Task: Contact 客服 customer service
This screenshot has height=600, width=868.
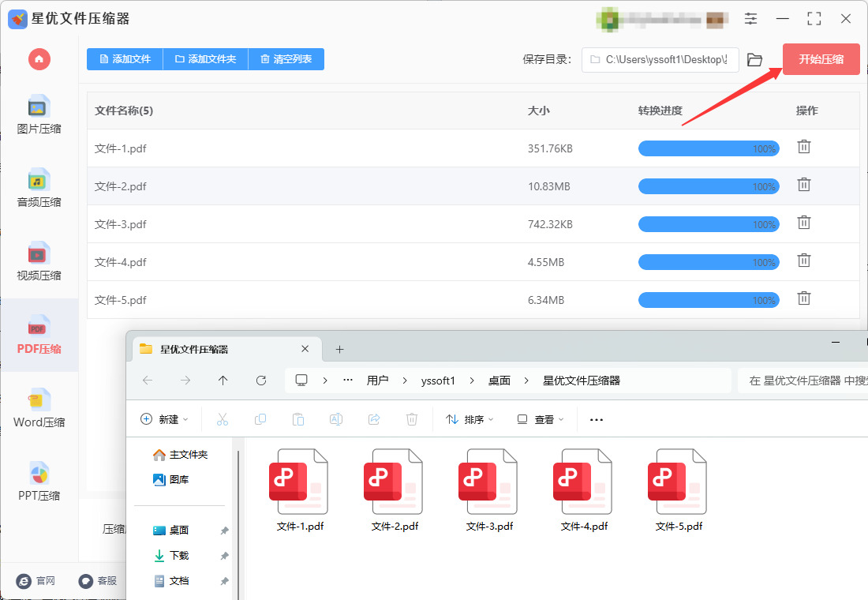Action: [x=97, y=580]
